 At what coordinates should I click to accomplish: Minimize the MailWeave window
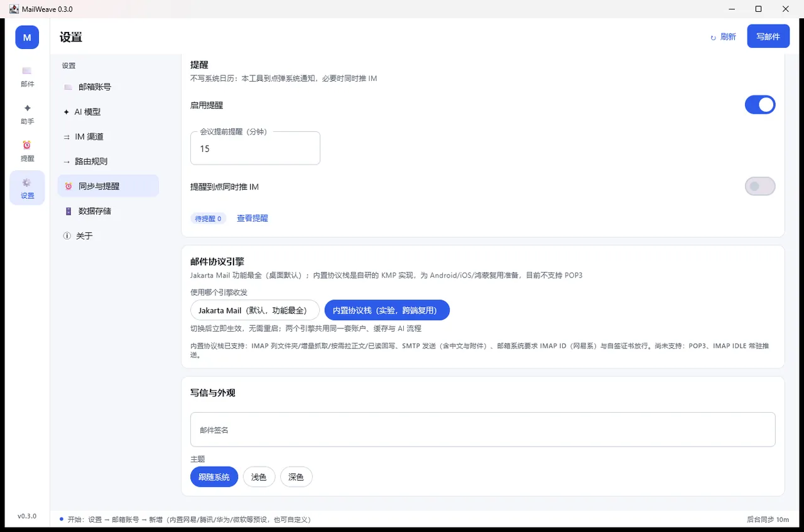pos(732,9)
